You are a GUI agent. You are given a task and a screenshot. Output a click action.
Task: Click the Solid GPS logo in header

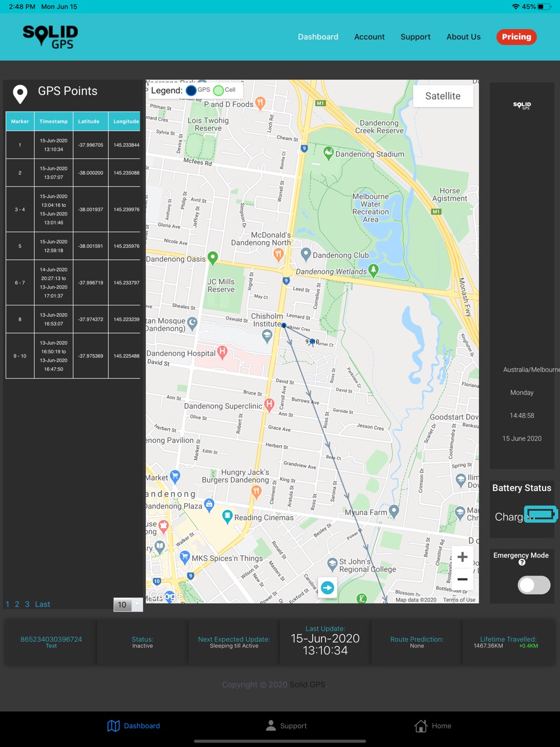[50, 36]
